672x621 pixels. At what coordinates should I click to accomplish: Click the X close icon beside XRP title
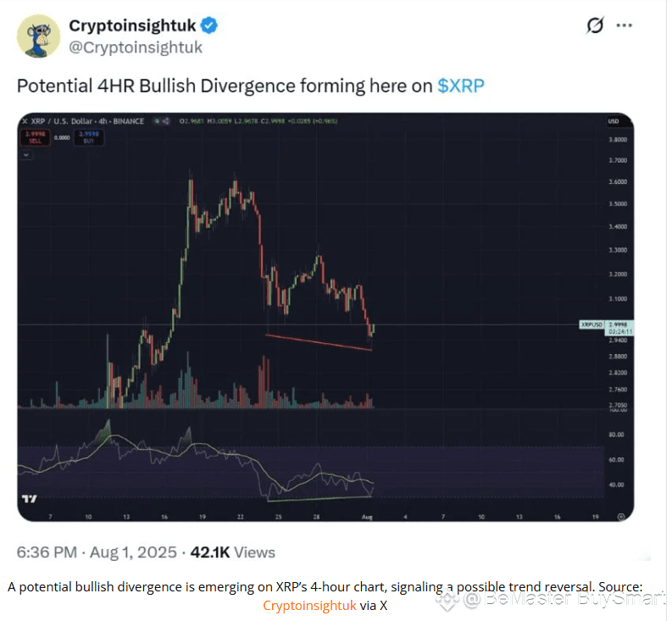25,121
